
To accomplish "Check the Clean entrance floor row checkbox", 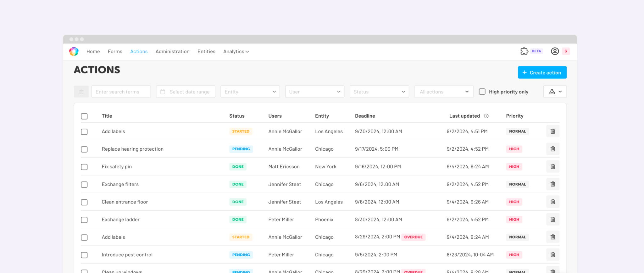I will (84, 202).
